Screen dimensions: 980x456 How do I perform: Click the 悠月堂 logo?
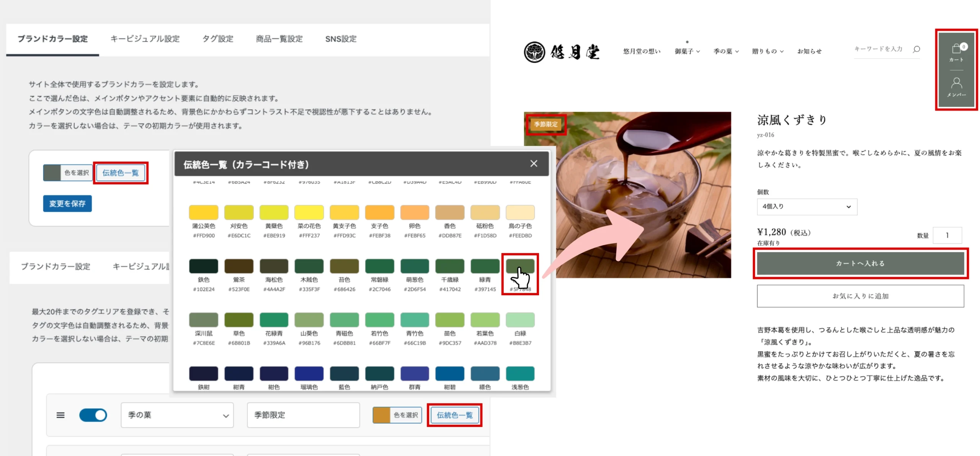tap(562, 51)
